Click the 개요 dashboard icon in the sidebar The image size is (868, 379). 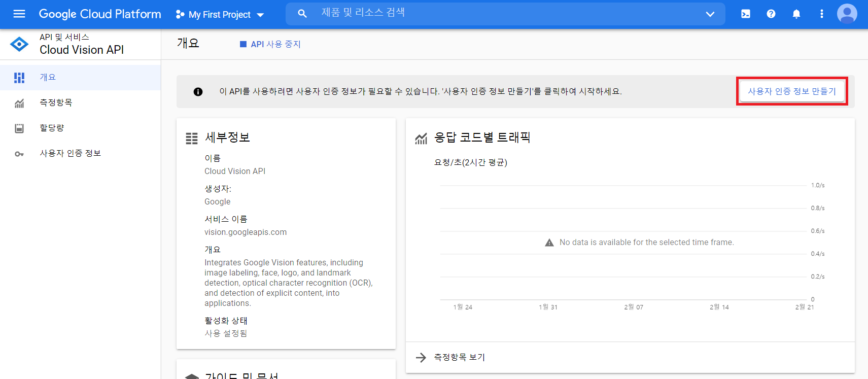pos(19,77)
